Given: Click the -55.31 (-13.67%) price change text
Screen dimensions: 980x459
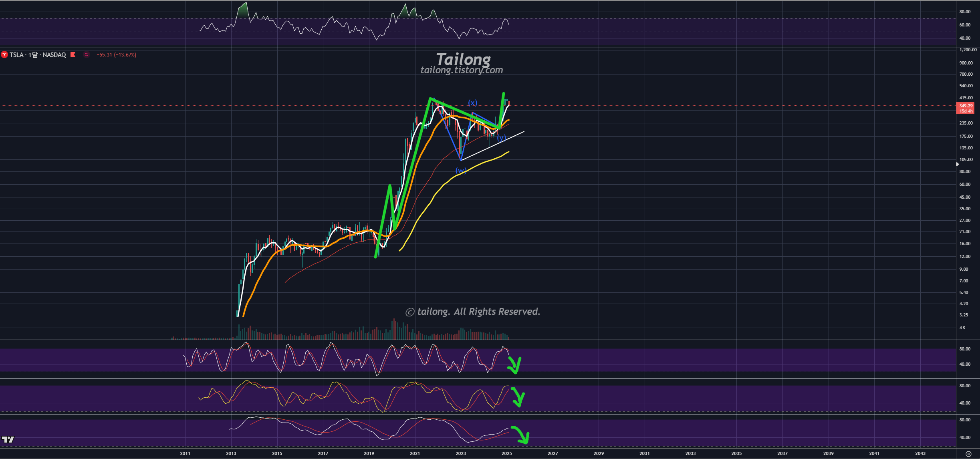Looking at the screenshot, I should click(x=116, y=54).
